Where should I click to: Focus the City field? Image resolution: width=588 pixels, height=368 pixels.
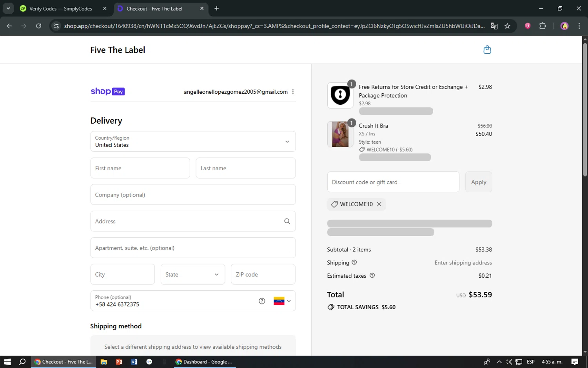pyautogui.click(x=122, y=274)
